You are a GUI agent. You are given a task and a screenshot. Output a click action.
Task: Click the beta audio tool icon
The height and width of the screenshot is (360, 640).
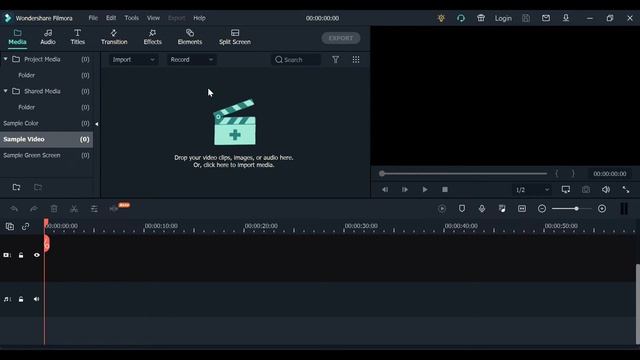pyautogui.click(x=114, y=209)
